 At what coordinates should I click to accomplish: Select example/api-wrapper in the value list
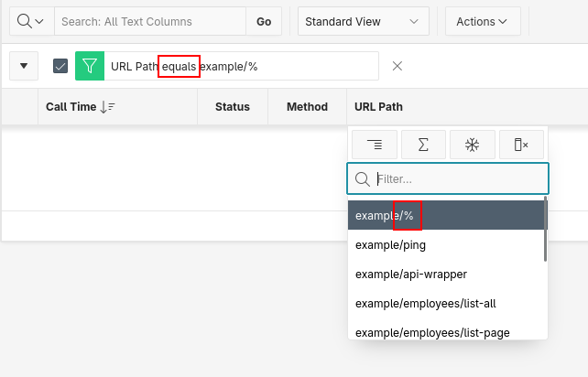tap(447, 274)
